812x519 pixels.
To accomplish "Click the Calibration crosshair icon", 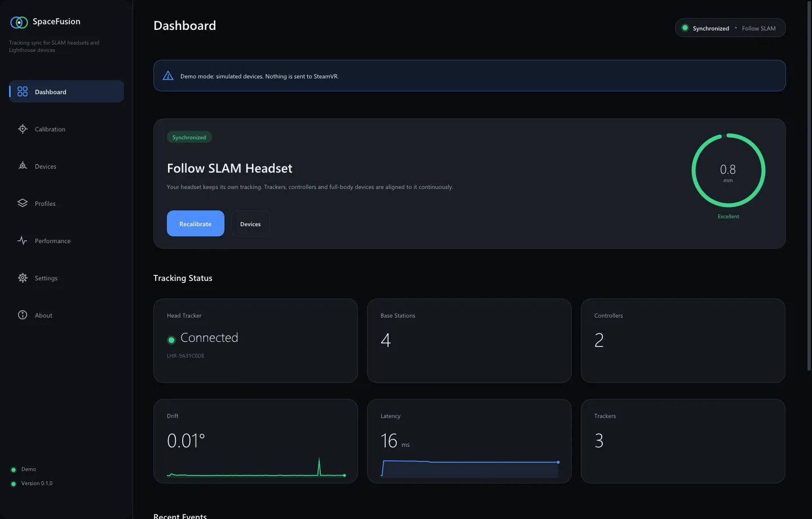I will point(23,129).
